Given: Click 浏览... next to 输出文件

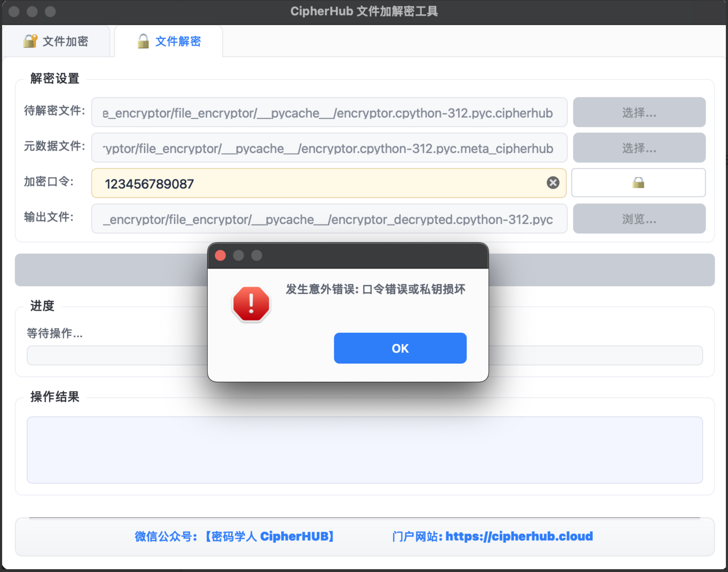Looking at the screenshot, I should pyautogui.click(x=639, y=218).
